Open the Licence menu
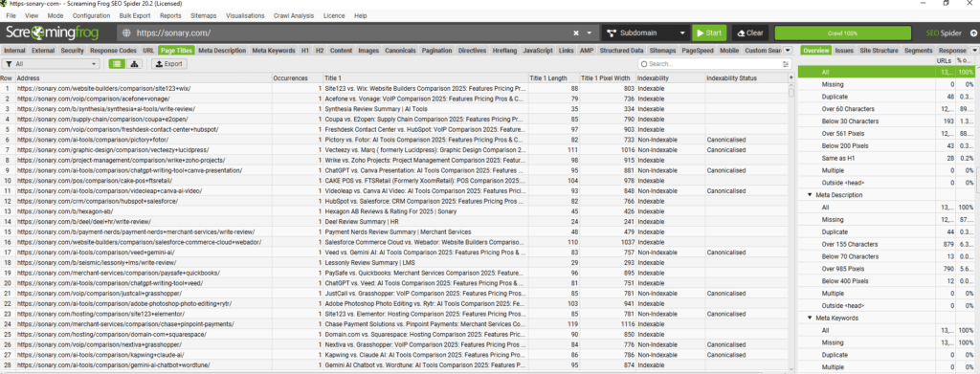 pos(334,15)
